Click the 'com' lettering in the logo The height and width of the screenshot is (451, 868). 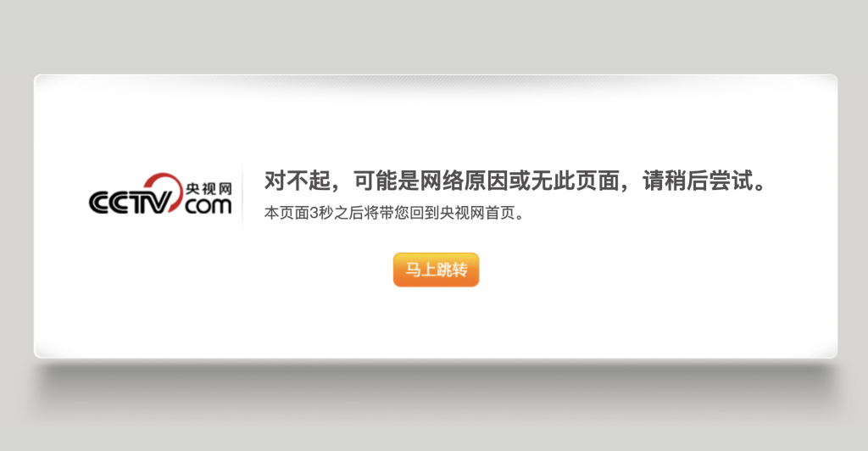point(209,206)
